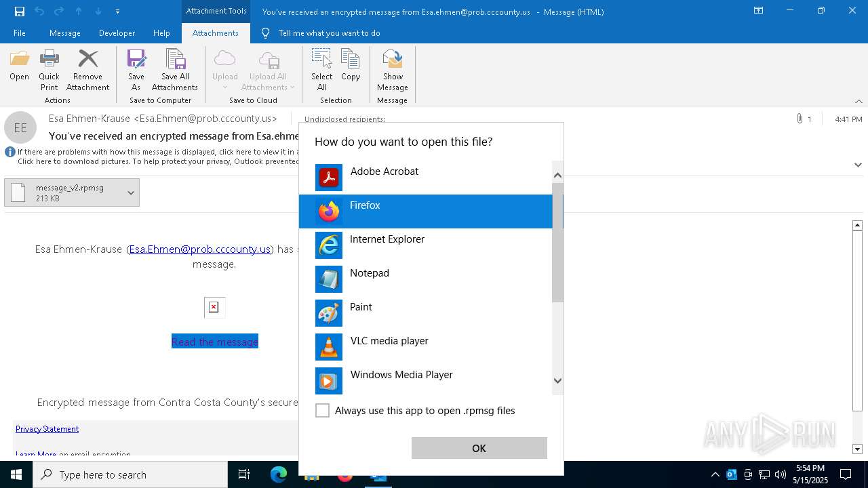Choose Adobe Acrobat to open file
Image resolution: width=868 pixels, height=488 pixels.
(426, 178)
